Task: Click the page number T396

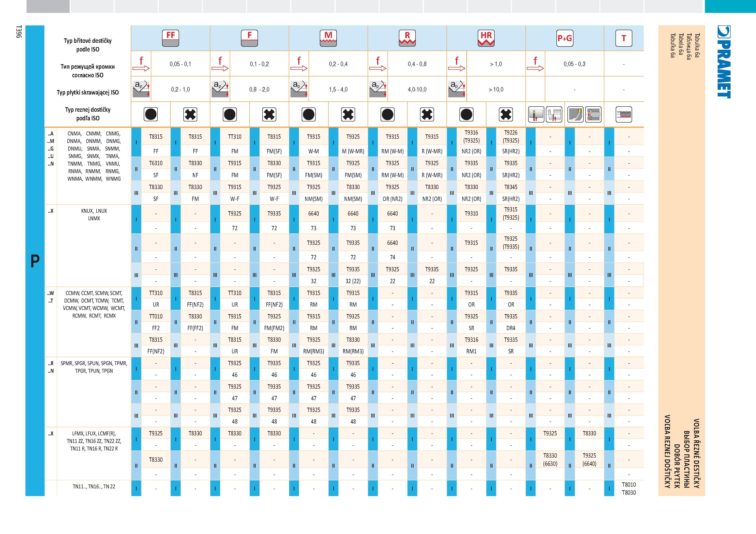Action: [x=19, y=32]
